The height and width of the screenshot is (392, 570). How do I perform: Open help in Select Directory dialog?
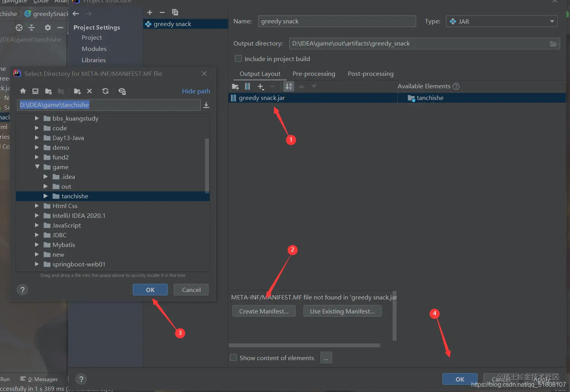[23, 290]
